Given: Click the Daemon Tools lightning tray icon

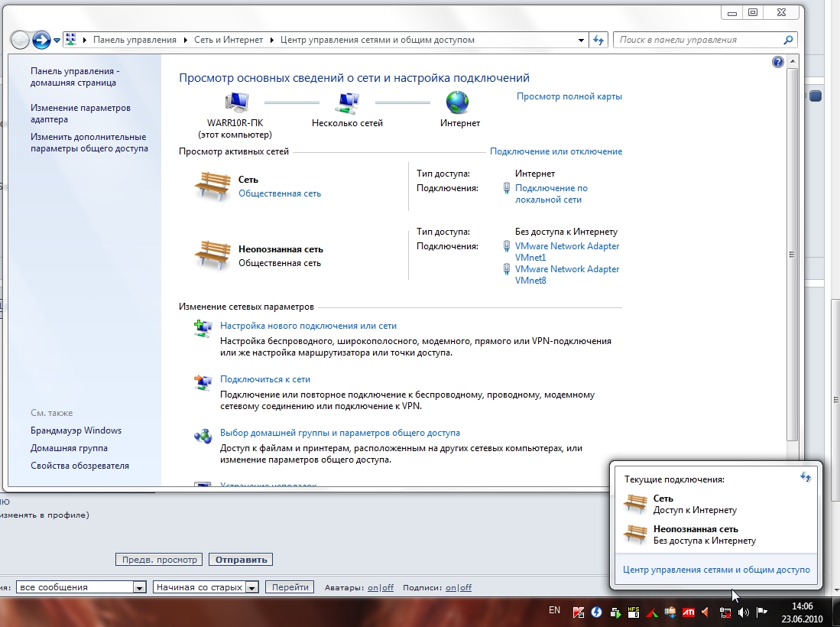Looking at the screenshot, I should (x=596, y=612).
